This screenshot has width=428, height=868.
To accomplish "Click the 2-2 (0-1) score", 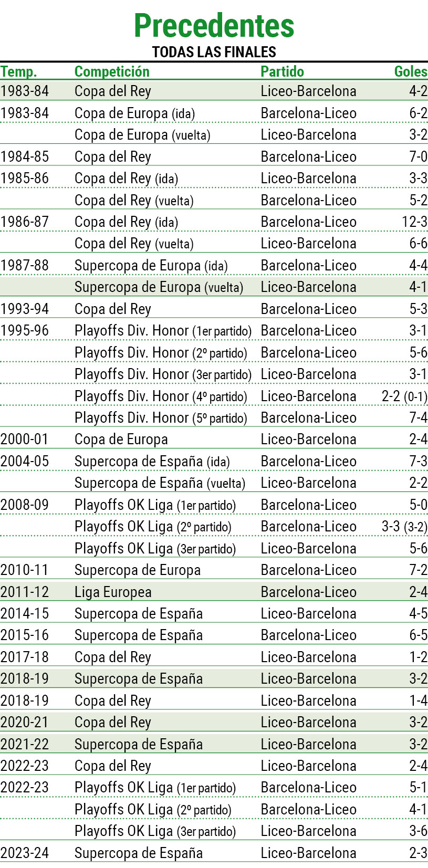I will [404, 396].
